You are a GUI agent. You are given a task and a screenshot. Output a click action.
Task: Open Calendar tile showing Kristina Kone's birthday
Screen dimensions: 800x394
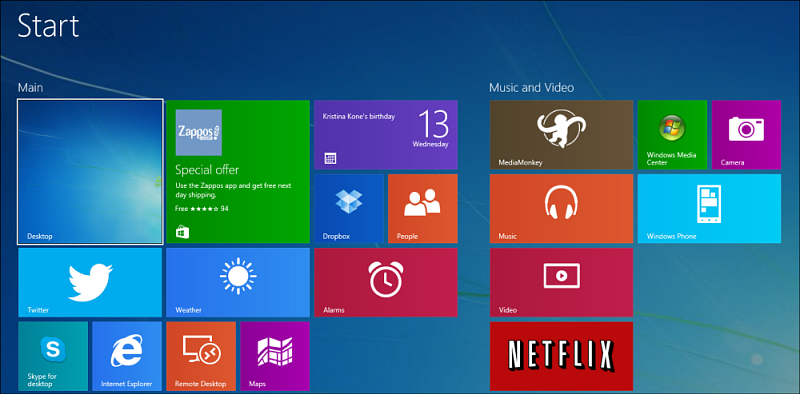pos(386,135)
